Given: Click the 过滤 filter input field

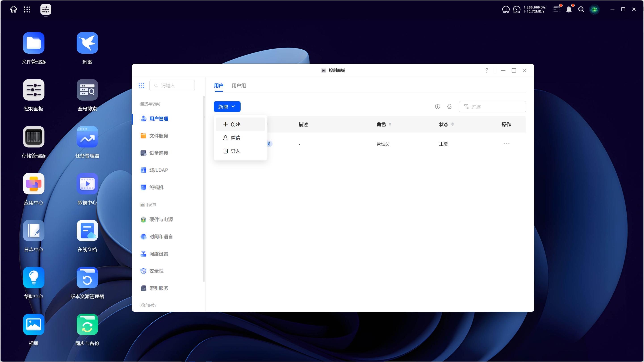Looking at the screenshot, I should (x=492, y=107).
